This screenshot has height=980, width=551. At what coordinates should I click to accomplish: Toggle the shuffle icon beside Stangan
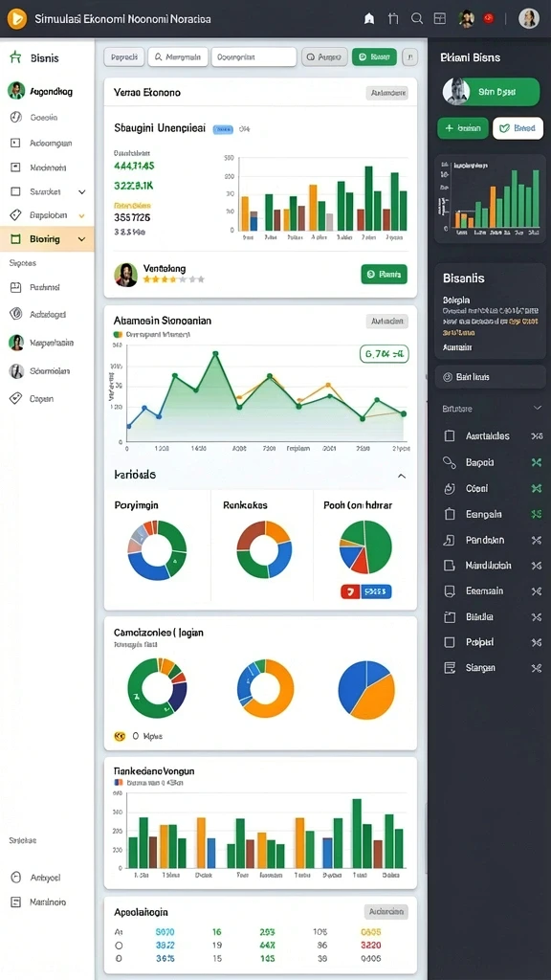(536, 668)
